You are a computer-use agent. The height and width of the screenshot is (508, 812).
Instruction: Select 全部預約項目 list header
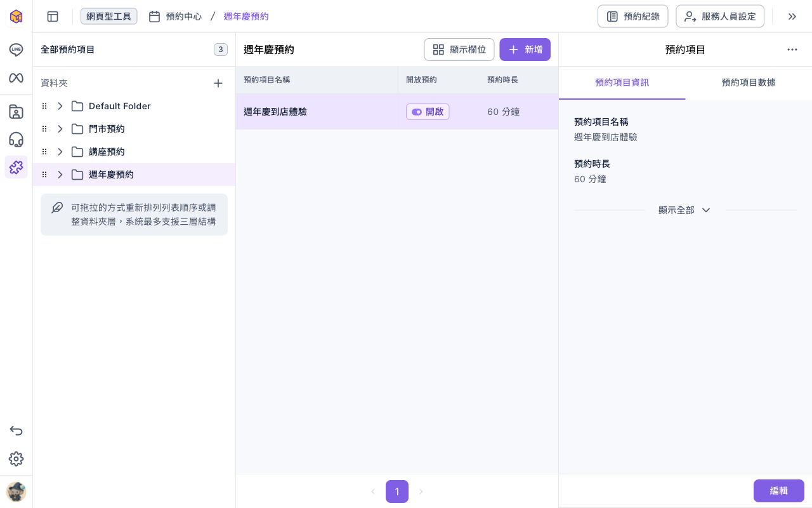coord(134,50)
